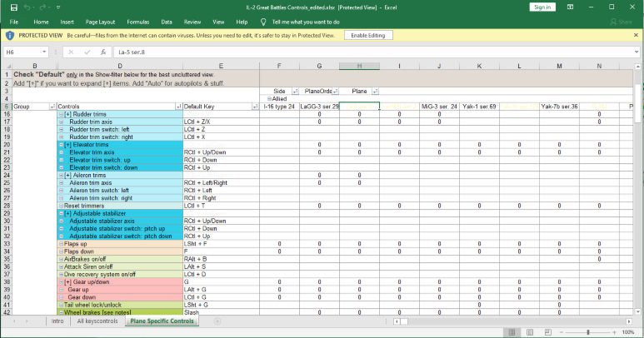The image size is (644, 338).
Task: Click the Select All corner triangle
Action: tap(8, 66)
